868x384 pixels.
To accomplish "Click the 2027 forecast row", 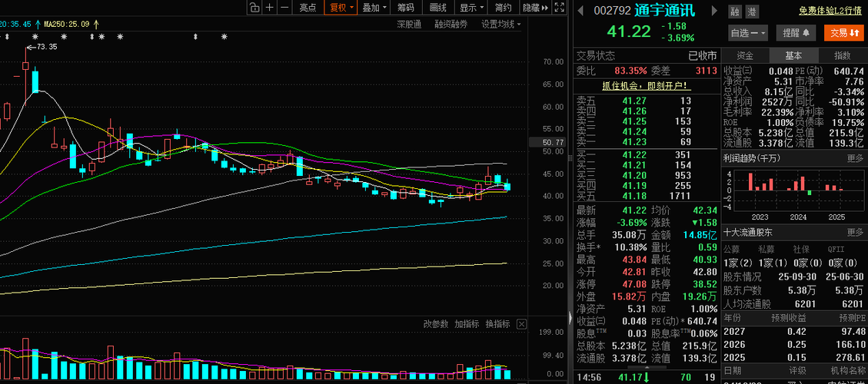I will pyautogui.click(x=794, y=331).
